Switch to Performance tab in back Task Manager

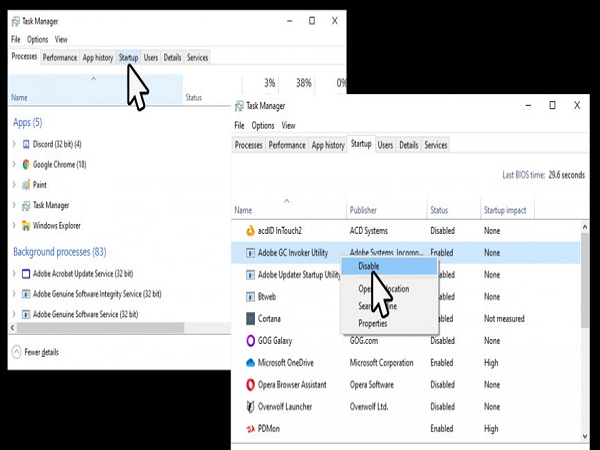tap(60, 58)
